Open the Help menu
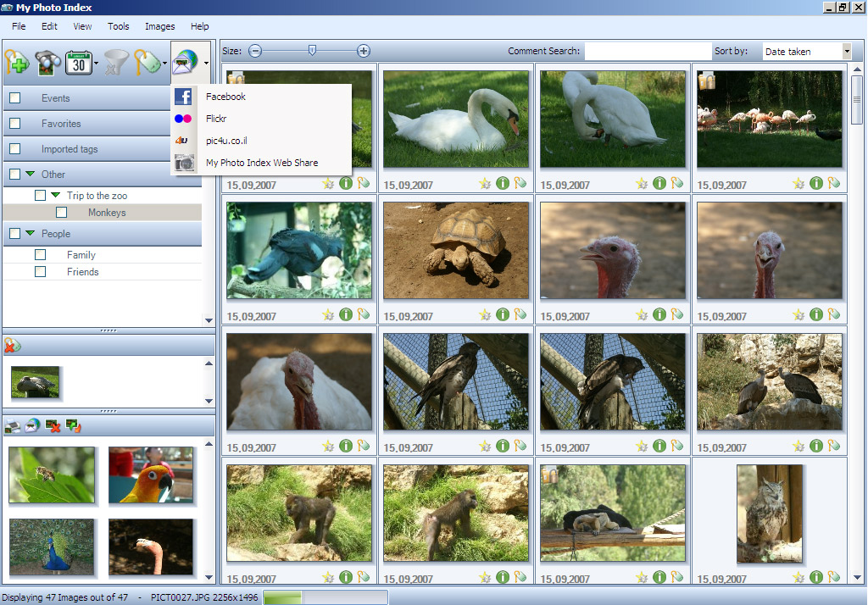Viewport: 868px width, 605px height. [200, 26]
